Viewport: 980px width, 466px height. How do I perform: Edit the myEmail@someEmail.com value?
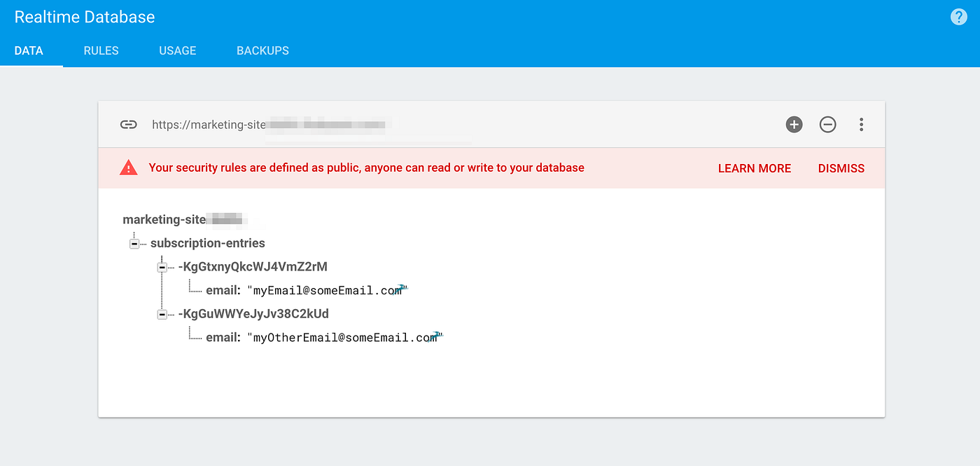327,290
